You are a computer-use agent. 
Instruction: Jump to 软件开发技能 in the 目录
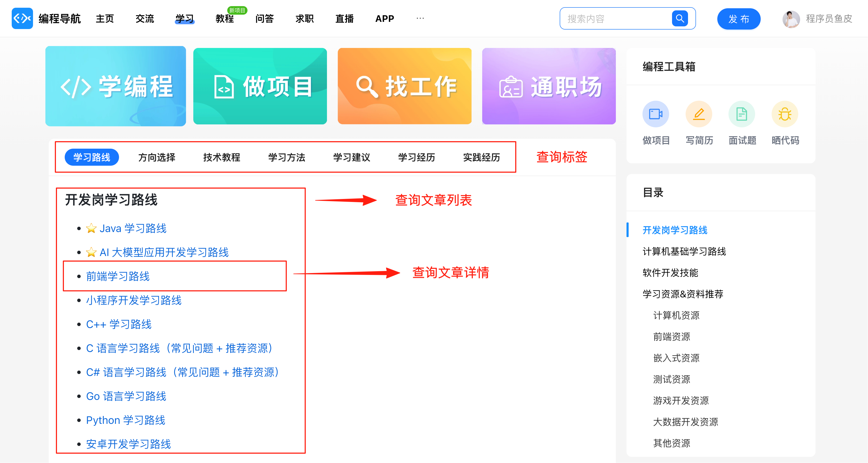click(670, 273)
